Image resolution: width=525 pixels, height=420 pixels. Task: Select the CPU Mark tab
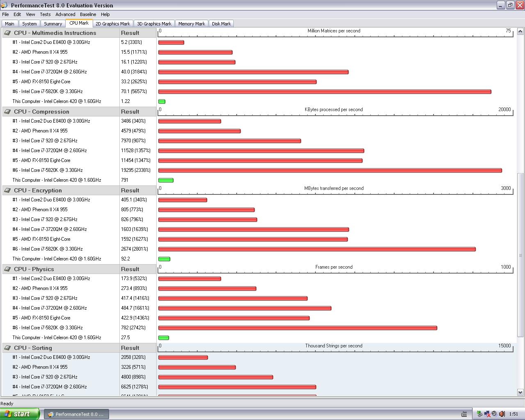click(79, 23)
